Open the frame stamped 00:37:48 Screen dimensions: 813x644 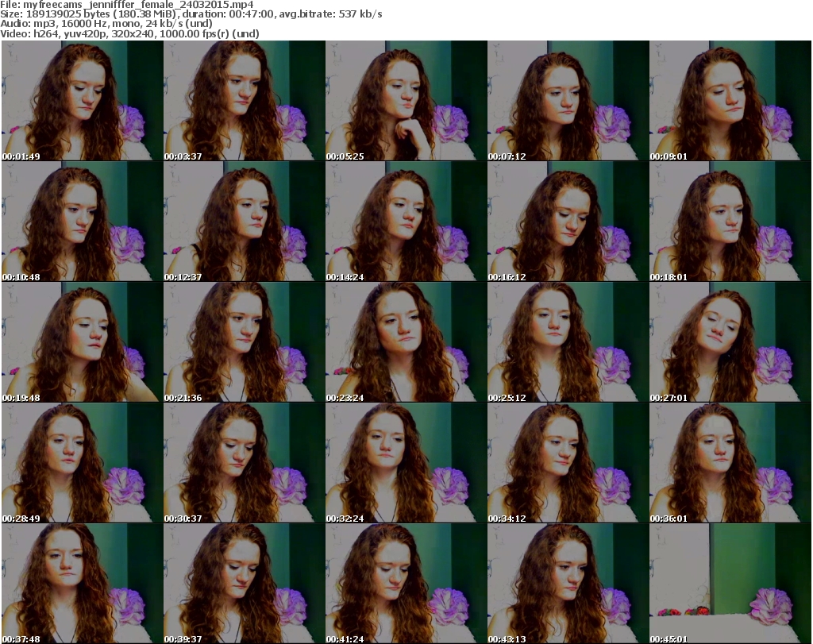83,584
